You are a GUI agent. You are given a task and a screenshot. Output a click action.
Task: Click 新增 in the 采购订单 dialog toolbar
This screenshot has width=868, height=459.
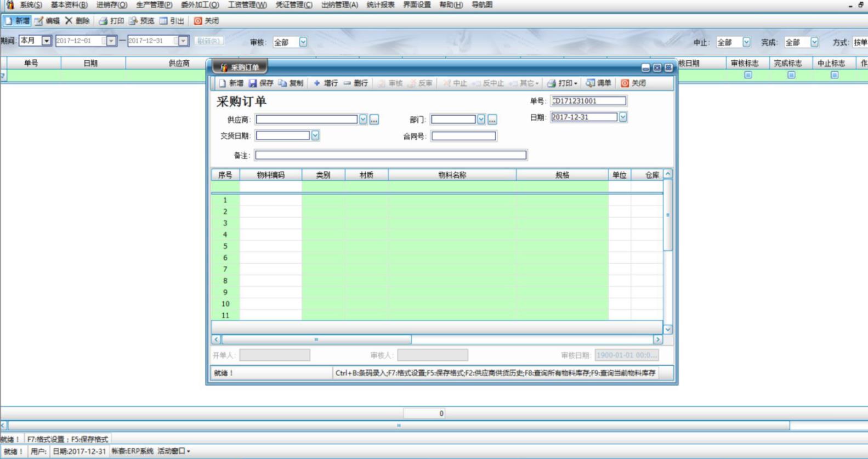coord(231,83)
